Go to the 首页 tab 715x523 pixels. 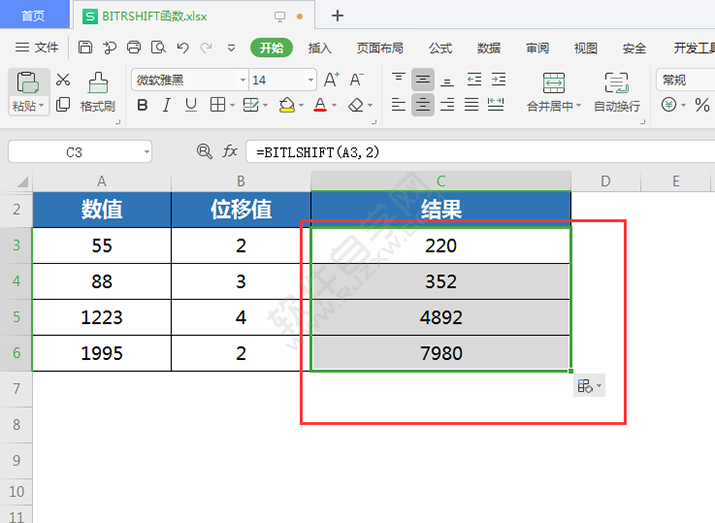33,16
